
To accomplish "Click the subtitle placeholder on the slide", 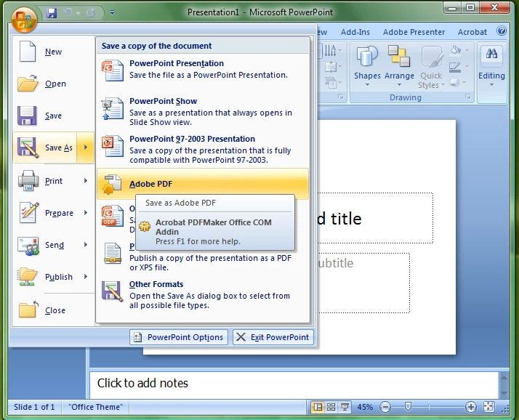I will coord(364,283).
